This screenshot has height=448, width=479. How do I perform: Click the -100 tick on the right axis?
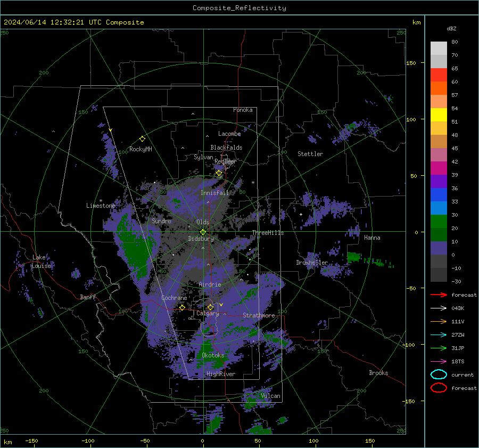(x=408, y=345)
